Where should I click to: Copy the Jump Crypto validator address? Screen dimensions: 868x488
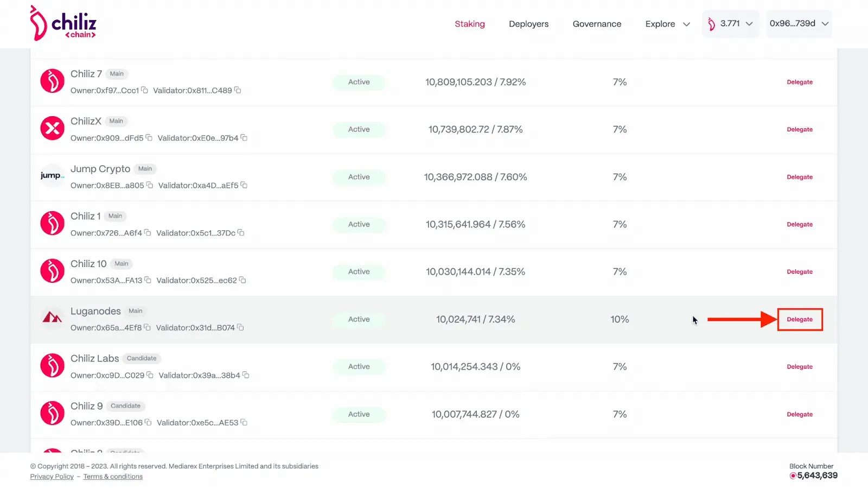(244, 185)
